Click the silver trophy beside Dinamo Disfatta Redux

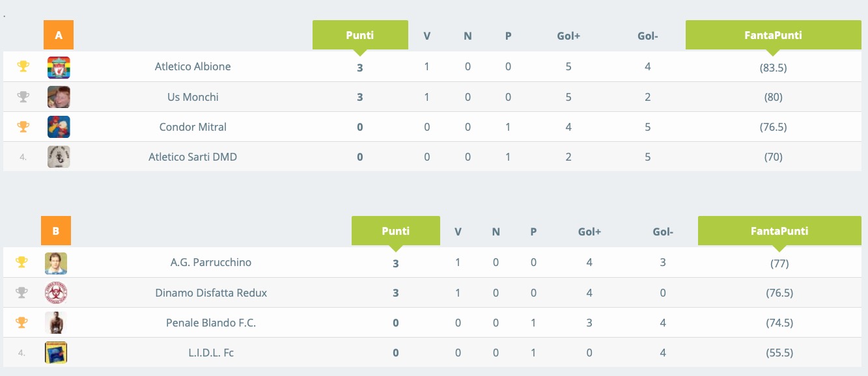(21, 293)
